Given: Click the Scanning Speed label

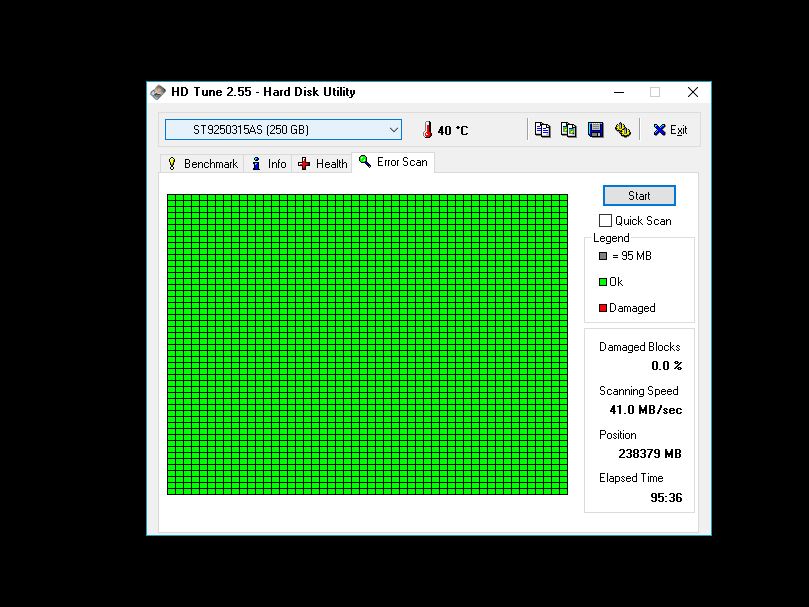Looking at the screenshot, I should [x=638, y=391].
